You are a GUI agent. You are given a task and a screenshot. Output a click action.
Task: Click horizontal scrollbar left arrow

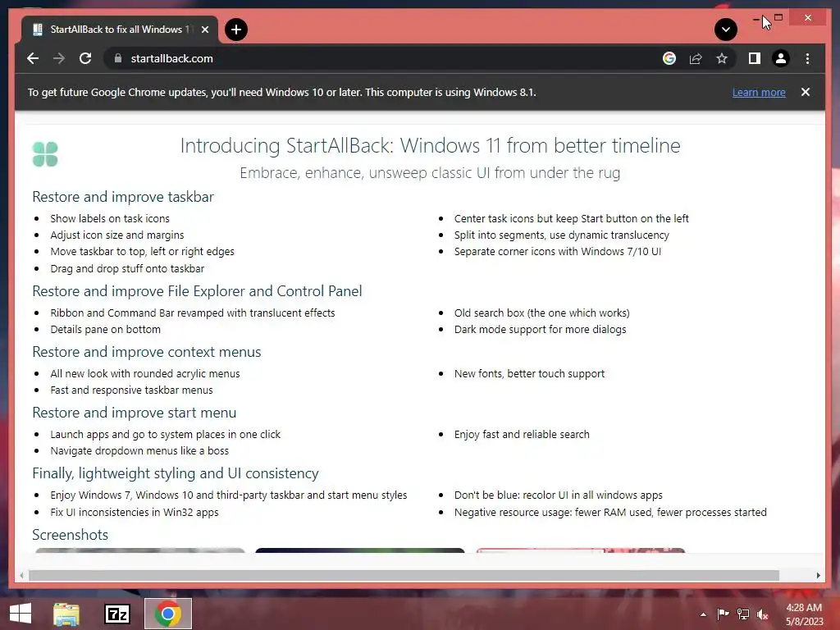click(x=21, y=575)
